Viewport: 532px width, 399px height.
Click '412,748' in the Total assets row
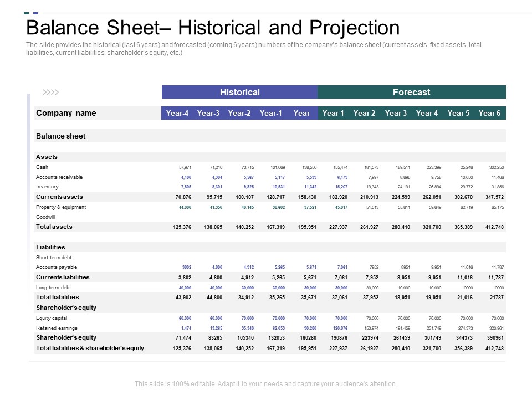494,227
